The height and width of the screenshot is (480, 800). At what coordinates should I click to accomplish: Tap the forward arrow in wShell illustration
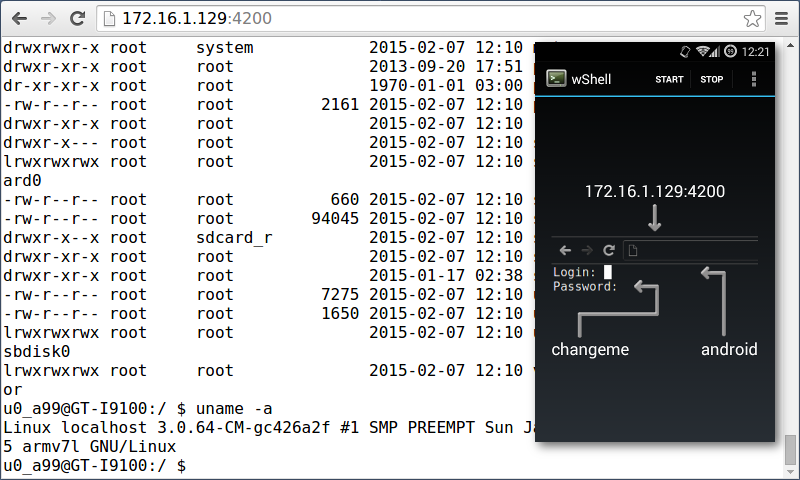coord(587,250)
